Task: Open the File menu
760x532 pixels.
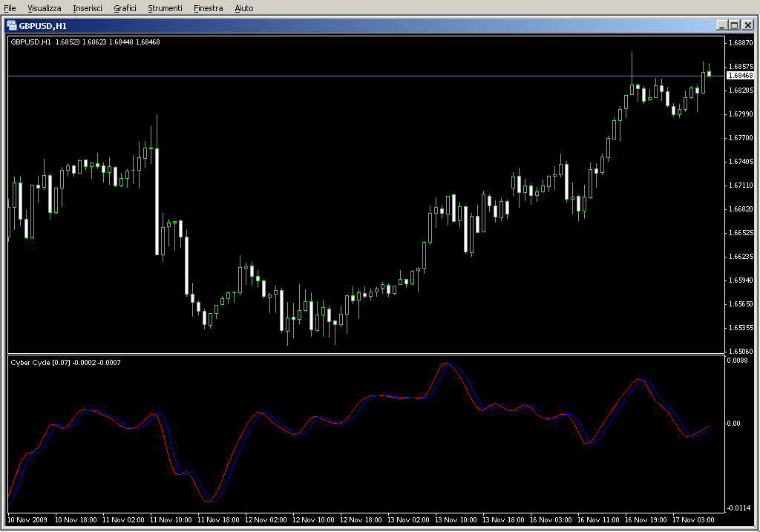Action: pyautogui.click(x=10, y=8)
